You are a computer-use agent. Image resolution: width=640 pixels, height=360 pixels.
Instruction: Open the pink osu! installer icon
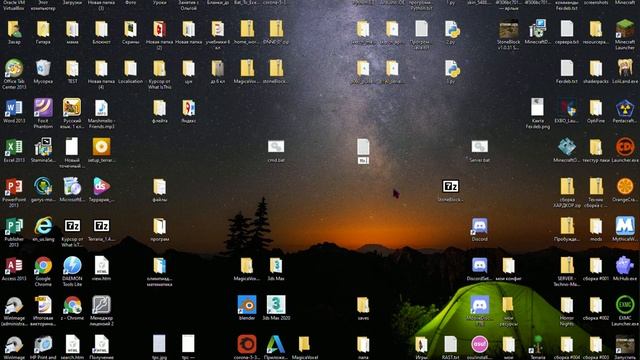(480, 344)
